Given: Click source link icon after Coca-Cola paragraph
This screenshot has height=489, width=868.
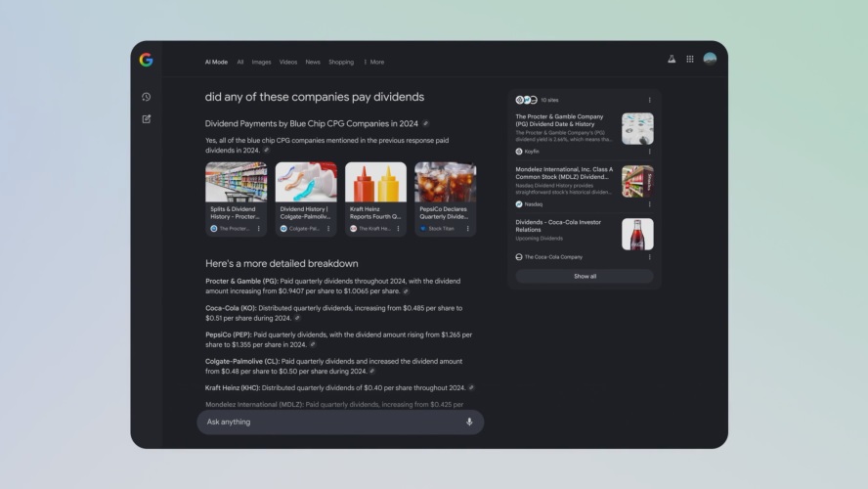Looking at the screenshot, I should coord(297,318).
